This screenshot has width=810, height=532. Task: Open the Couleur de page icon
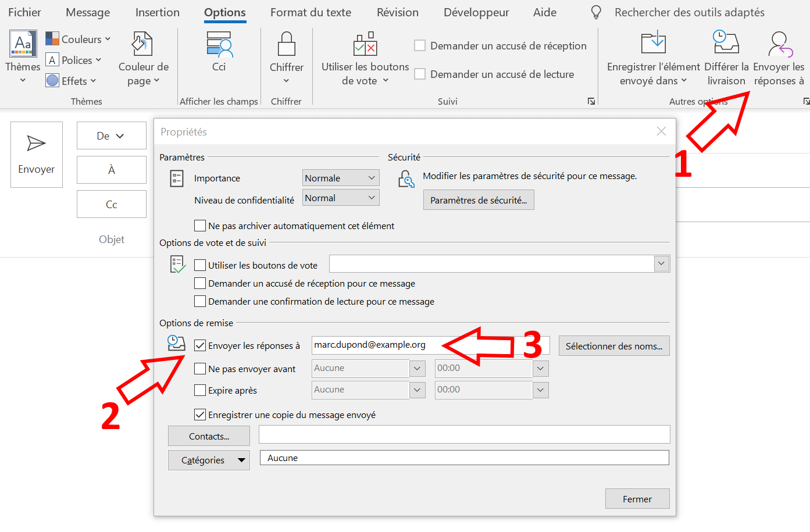143,44
